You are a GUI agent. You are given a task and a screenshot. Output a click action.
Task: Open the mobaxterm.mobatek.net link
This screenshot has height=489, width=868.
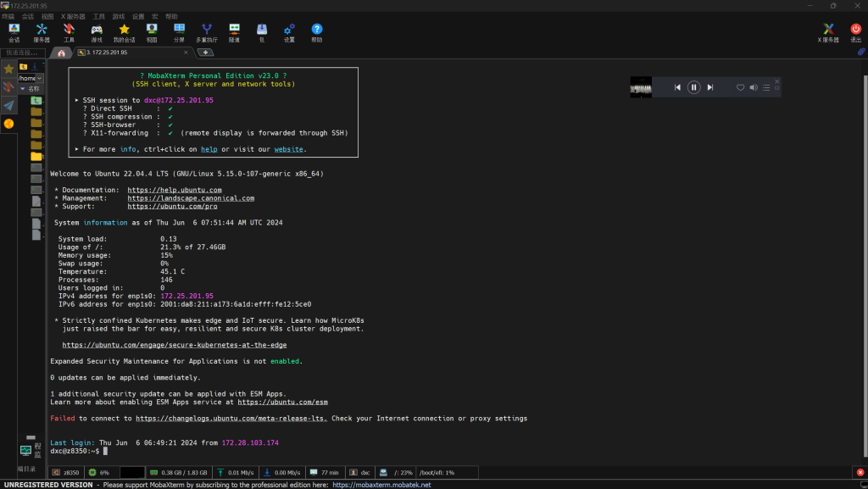381,485
